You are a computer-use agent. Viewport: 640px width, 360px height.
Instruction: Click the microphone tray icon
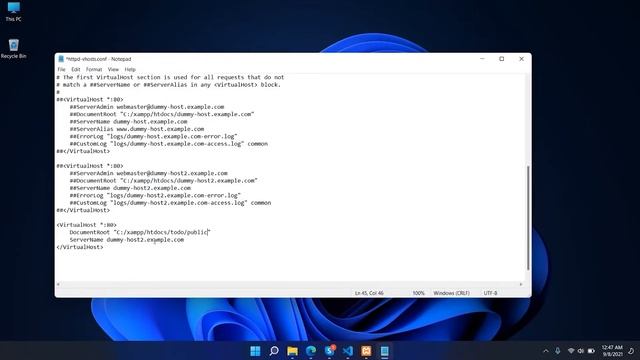[x=558, y=351]
